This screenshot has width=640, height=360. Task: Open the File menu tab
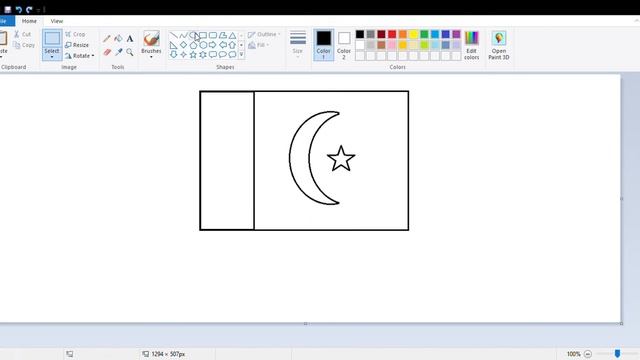click(6, 21)
